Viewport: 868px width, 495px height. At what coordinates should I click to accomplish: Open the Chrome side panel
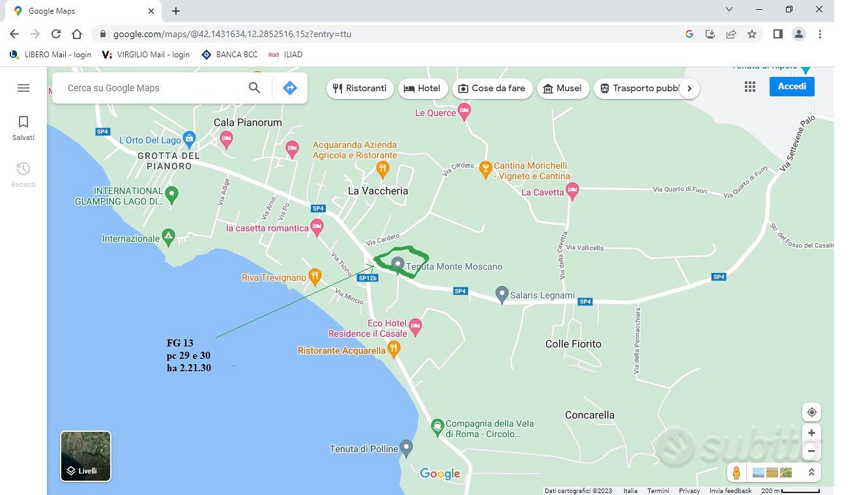[777, 34]
